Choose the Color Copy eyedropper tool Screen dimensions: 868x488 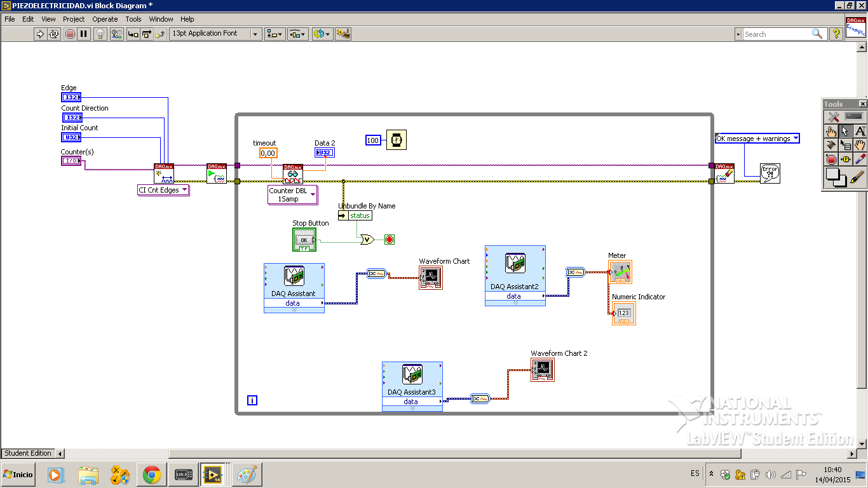[860, 159]
